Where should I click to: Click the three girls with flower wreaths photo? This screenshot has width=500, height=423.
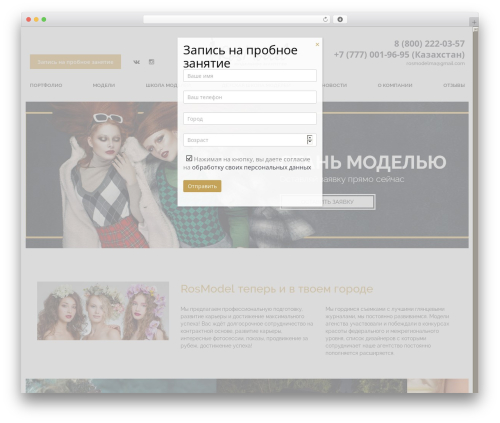pos(103,311)
